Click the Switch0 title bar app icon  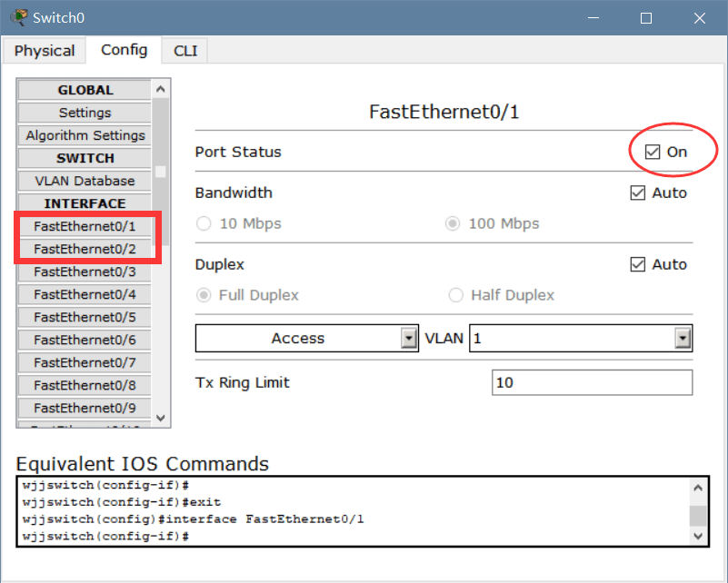pyautogui.click(x=18, y=17)
